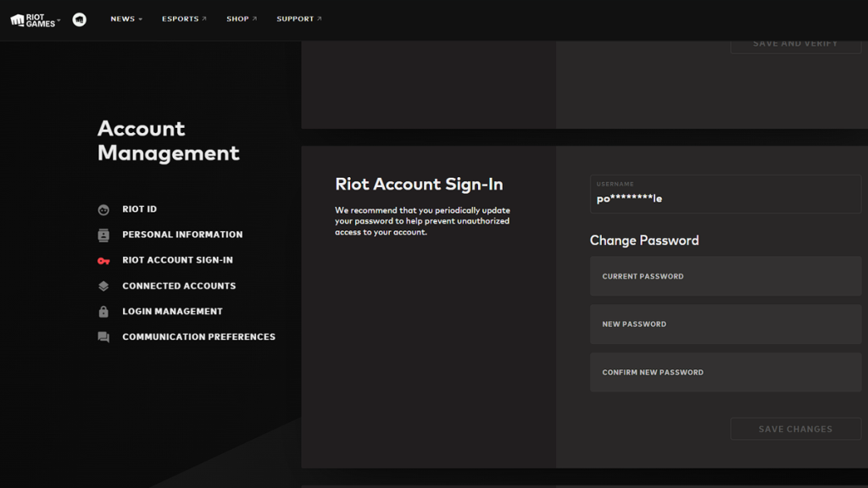868x488 pixels.
Task: Open Communication Preferences section
Action: click(x=198, y=337)
